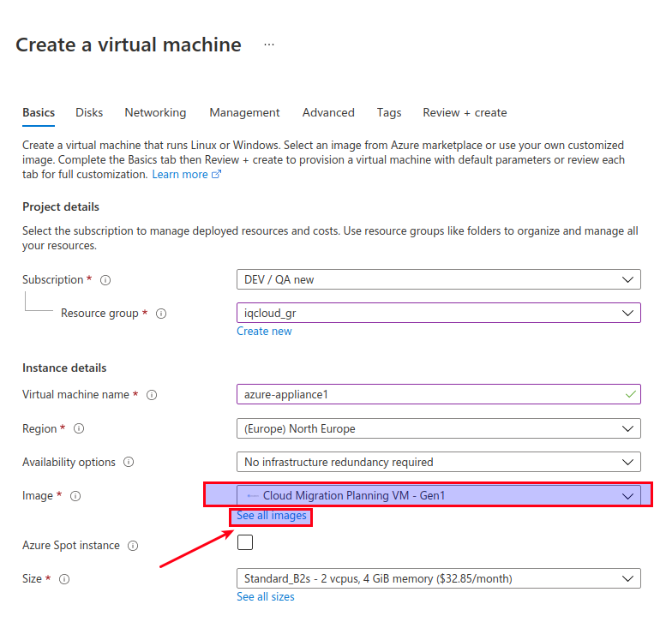Switch to the Management tab
Viewport: 672px width, 622px height.
coord(244,113)
